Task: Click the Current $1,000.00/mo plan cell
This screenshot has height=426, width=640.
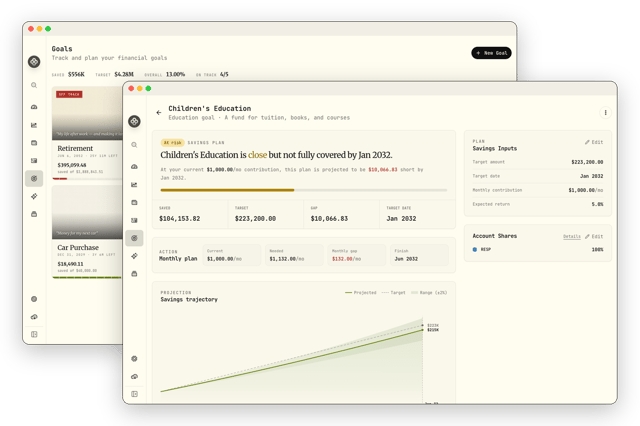Action: pos(232,255)
